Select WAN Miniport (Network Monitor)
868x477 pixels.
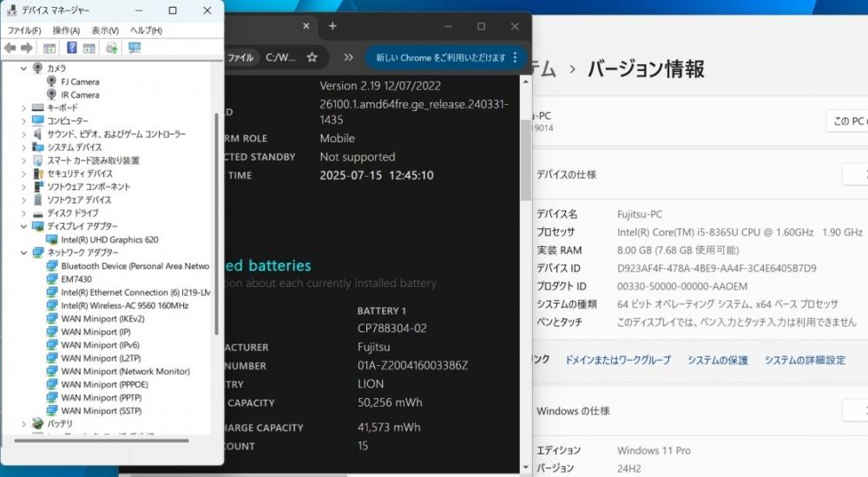tap(125, 371)
